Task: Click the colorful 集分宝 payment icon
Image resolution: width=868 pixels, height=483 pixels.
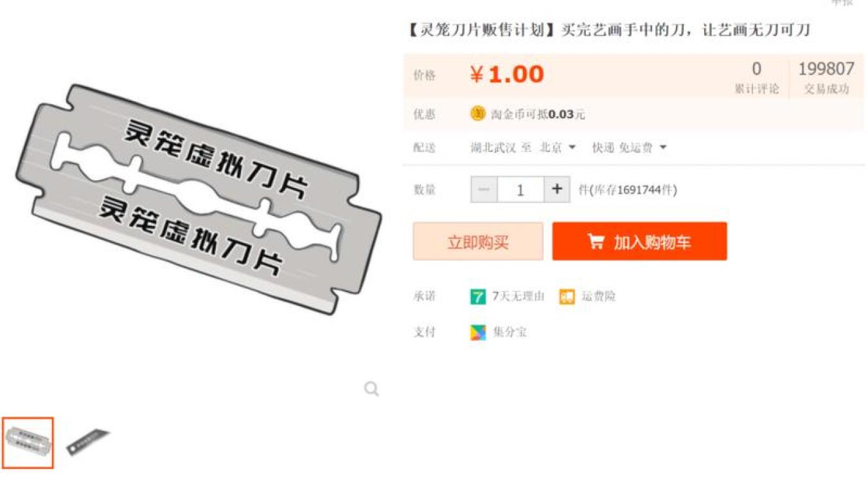Action: (x=478, y=333)
